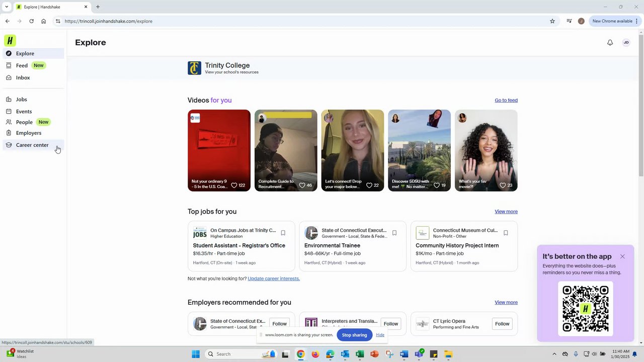Viewport: 644px width, 362px height.
Task: Bookmark the Environmental Trainee job
Action: (x=394, y=233)
